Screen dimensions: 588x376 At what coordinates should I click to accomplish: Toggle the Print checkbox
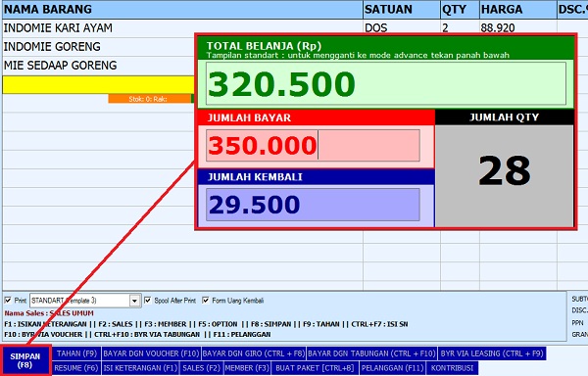coord(8,300)
